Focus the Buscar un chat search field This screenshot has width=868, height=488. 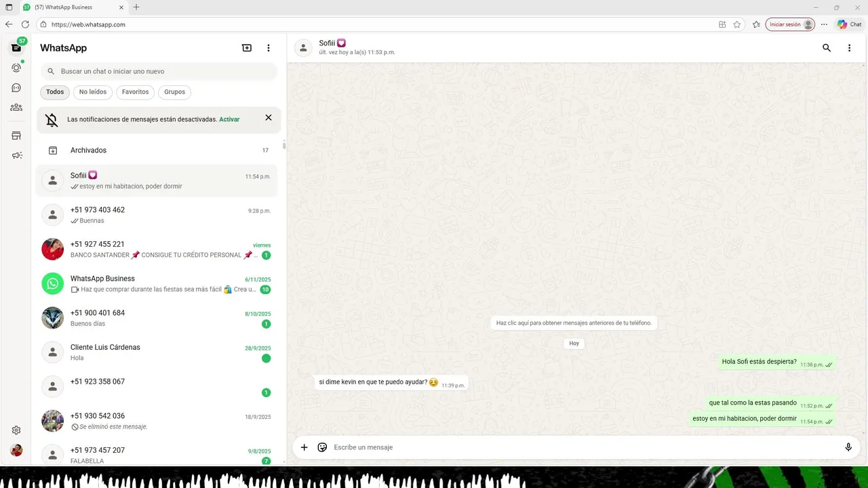tap(159, 71)
